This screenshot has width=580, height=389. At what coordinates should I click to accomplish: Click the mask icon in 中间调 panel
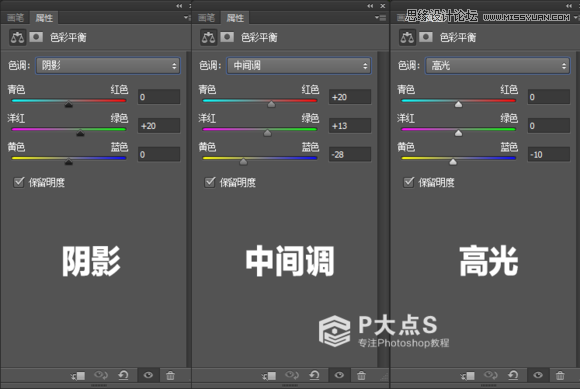[x=227, y=37]
